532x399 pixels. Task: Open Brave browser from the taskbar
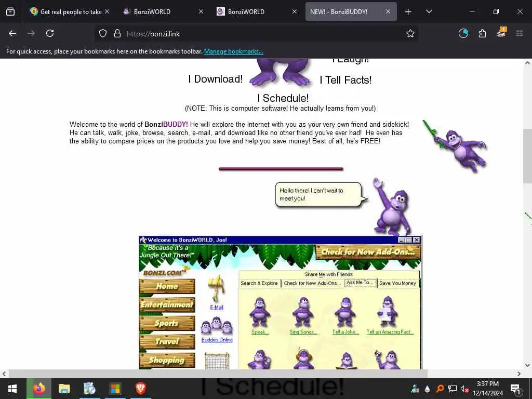140,389
